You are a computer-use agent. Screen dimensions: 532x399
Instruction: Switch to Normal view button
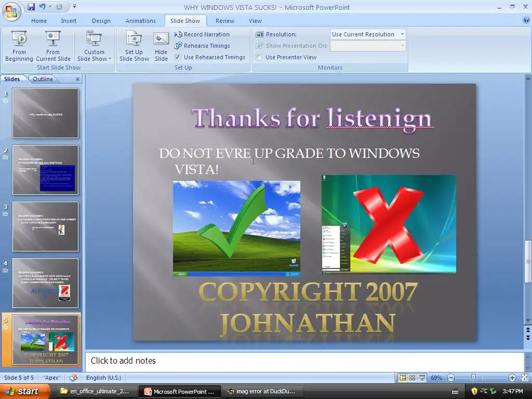403,378
